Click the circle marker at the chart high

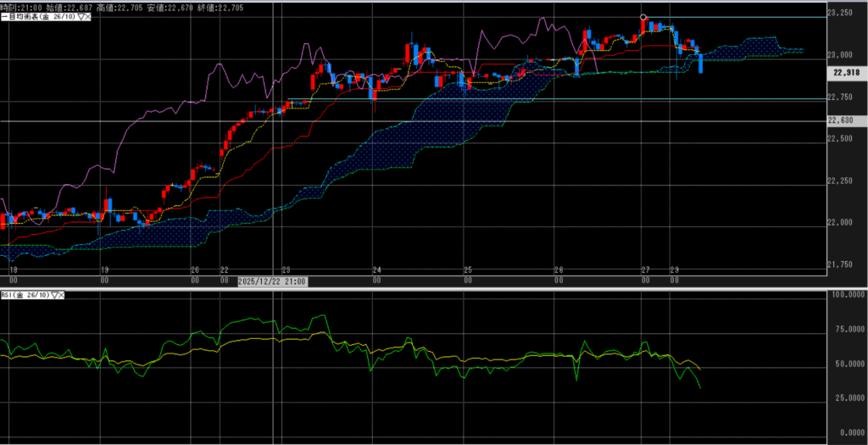click(643, 17)
